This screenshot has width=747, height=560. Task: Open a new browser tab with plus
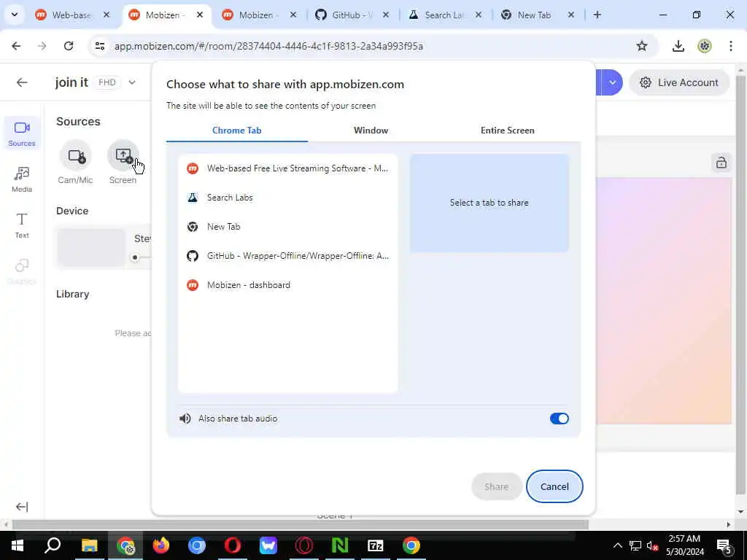(x=597, y=15)
